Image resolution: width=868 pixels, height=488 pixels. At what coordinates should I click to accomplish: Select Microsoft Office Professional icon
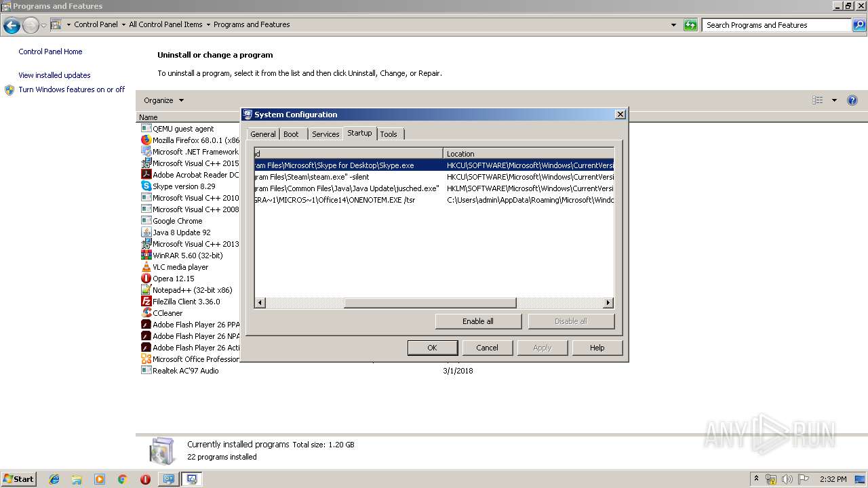tap(146, 359)
